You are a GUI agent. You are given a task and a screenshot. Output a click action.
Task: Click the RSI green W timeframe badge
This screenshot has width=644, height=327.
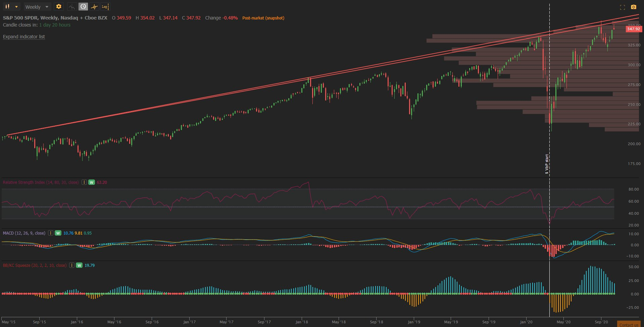point(92,182)
